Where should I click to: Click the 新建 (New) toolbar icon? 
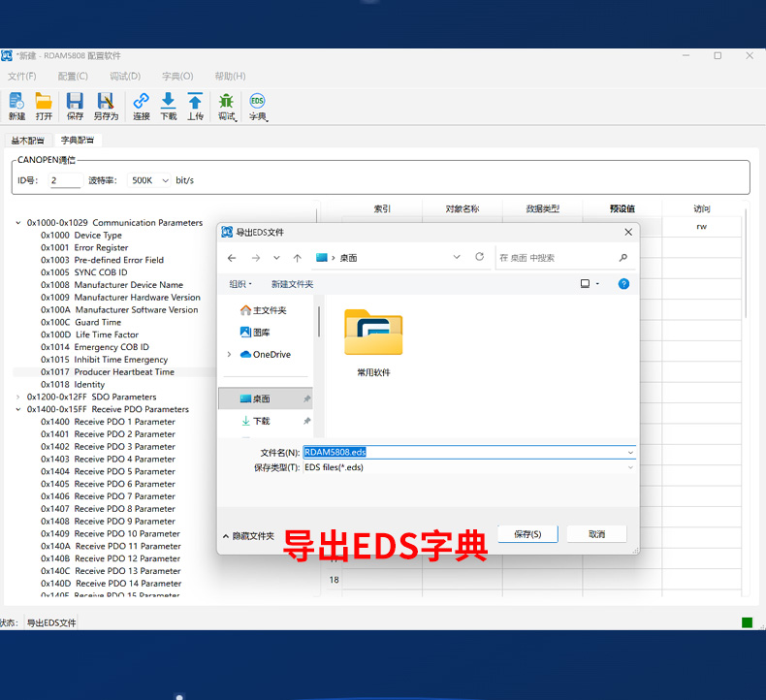(16, 102)
